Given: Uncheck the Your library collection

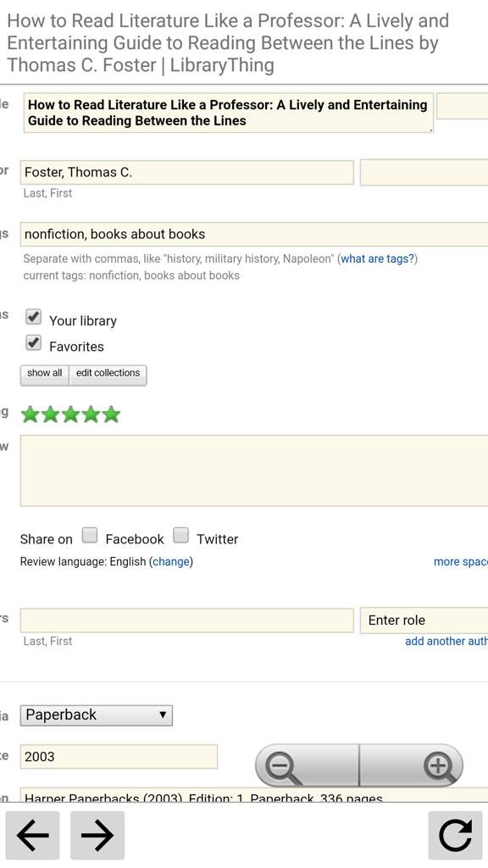Looking at the screenshot, I should tap(33, 317).
